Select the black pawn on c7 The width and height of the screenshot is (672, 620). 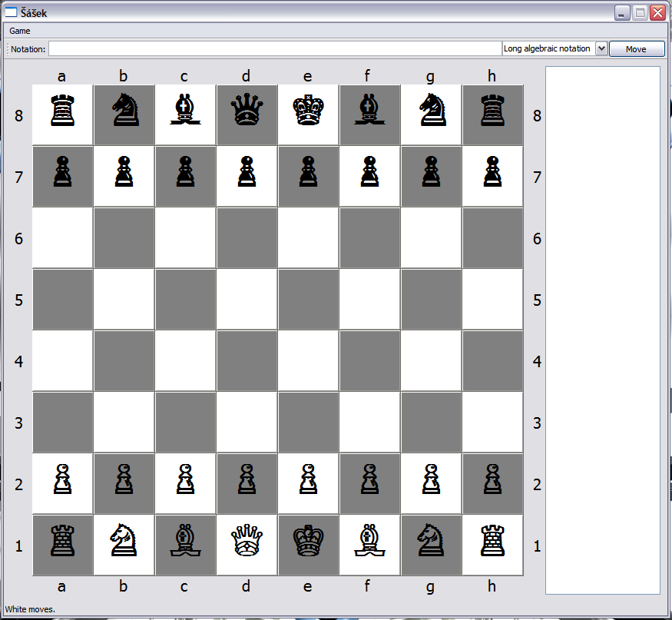click(186, 171)
